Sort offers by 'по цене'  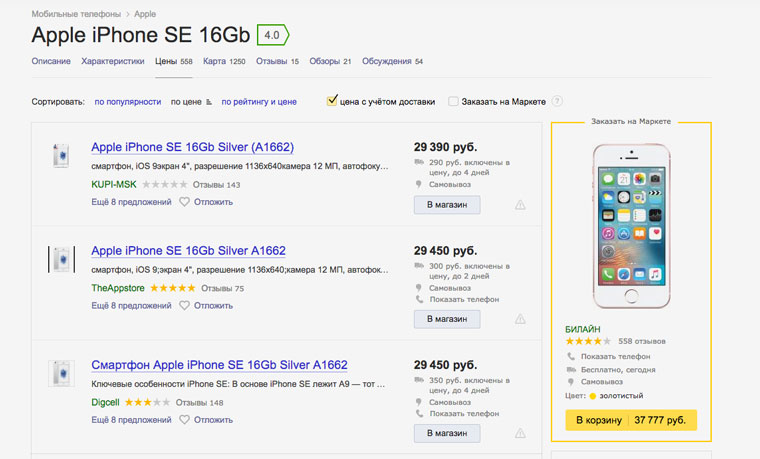click(186, 102)
